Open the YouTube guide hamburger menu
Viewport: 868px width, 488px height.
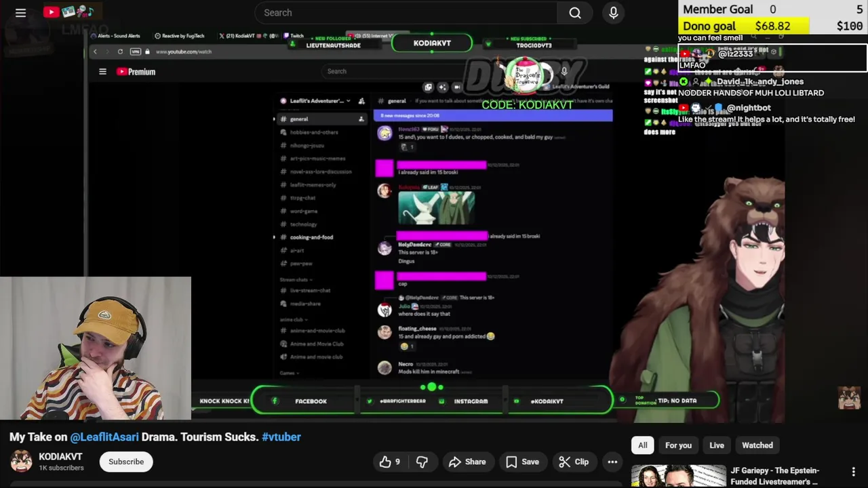(20, 13)
